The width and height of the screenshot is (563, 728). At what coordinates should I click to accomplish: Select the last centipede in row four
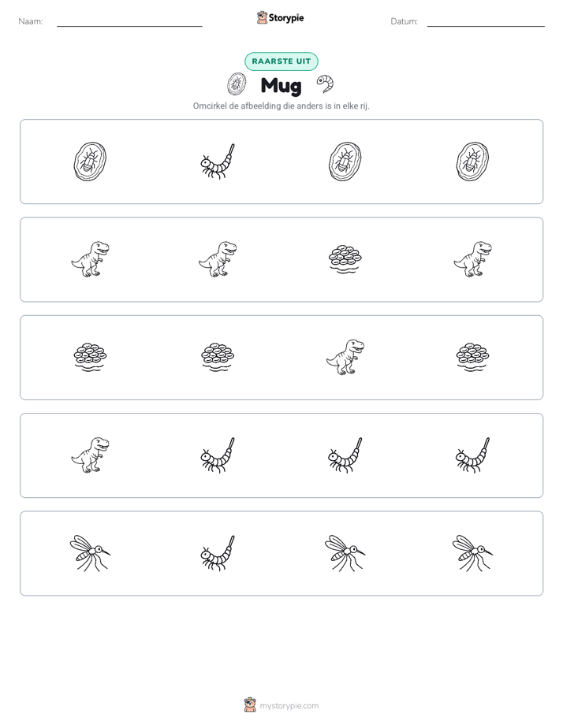point(472,455)
